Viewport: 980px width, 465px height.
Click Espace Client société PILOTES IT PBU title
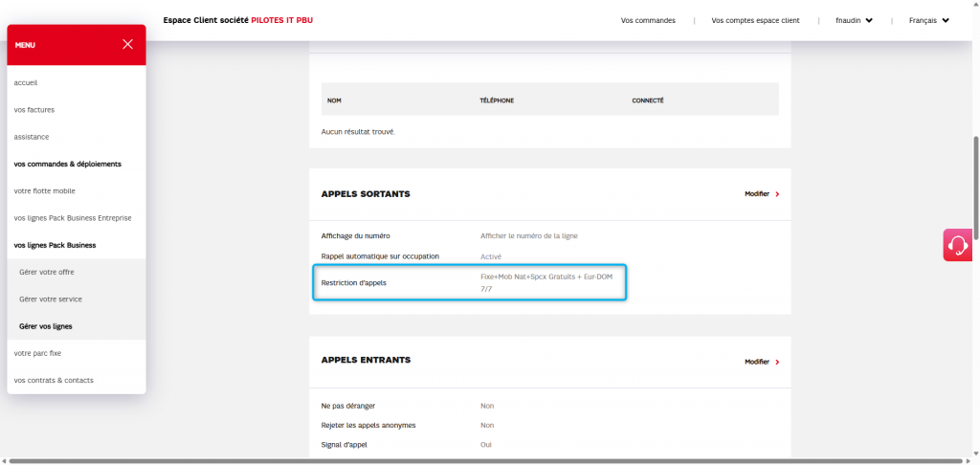click(238, 21)
